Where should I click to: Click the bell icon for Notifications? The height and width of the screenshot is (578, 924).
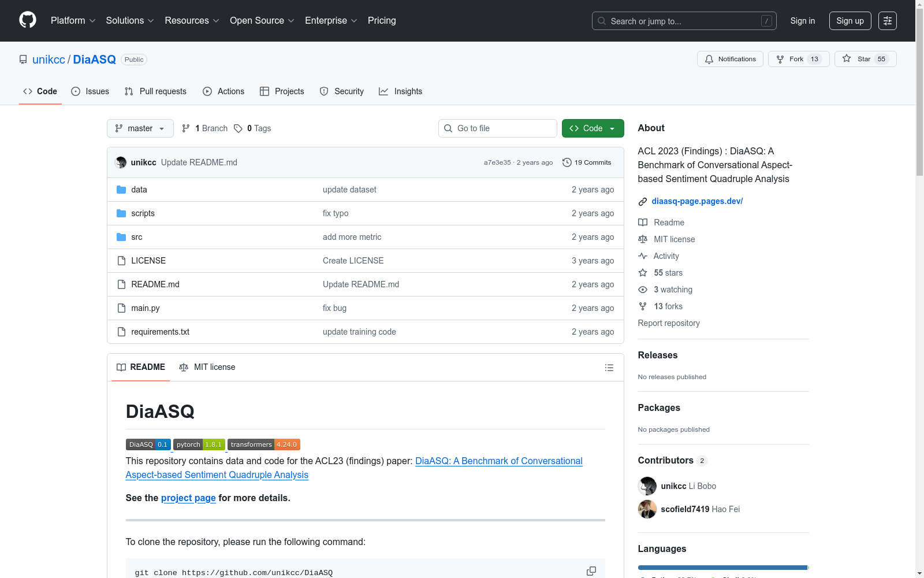click(x=709, y=59)
